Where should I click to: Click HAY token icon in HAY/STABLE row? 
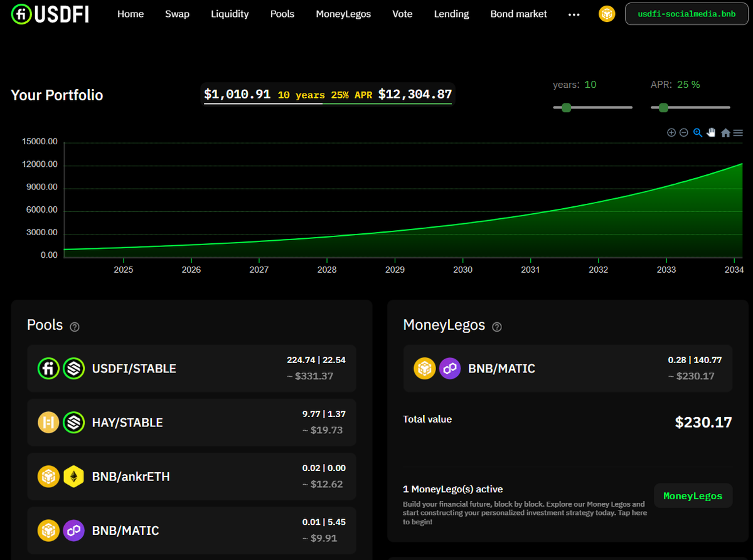click(x=48, y=423)
